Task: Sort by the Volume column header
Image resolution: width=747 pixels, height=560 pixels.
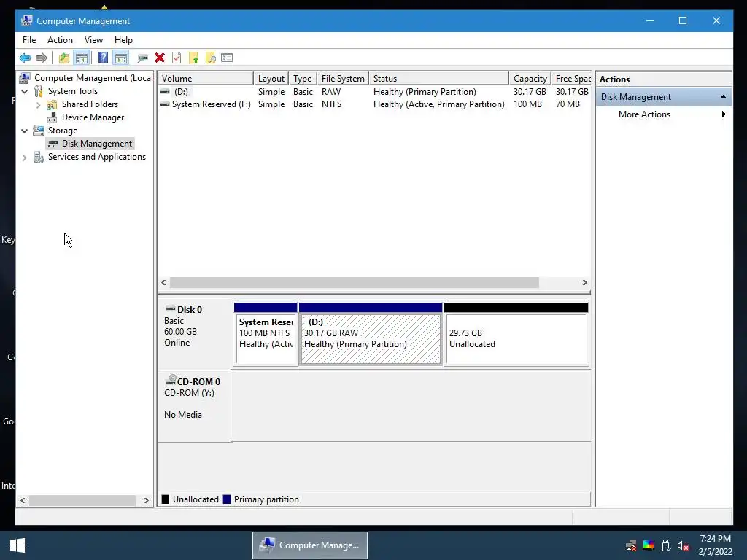Action: click(205, 79)
